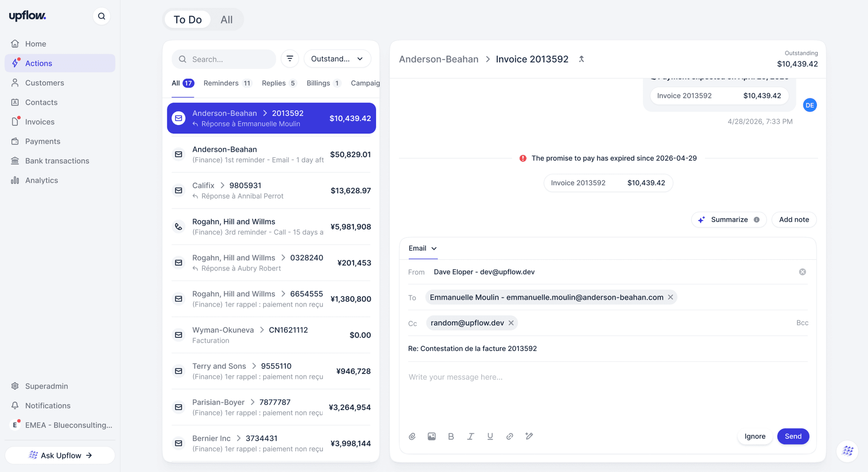Apply underline formatting
The width and height of the screenshot is (868, 472).
pyautogui.click(x=490, y=436)
